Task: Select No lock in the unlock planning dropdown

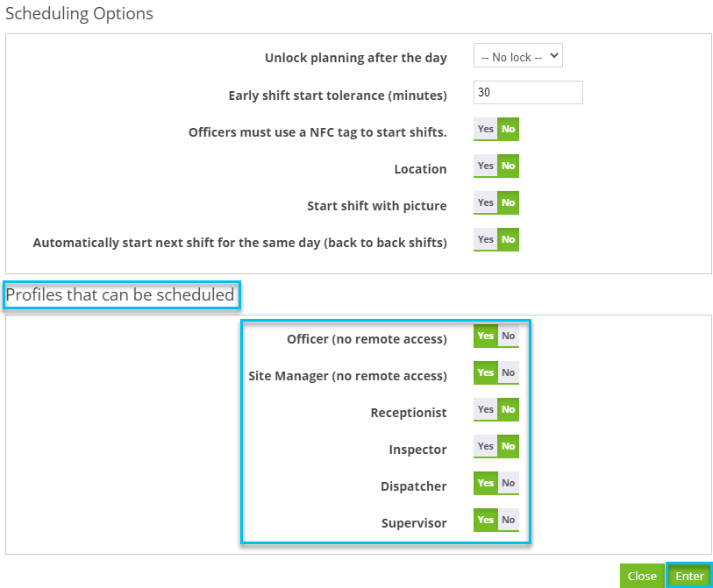Action: (517, 54)
